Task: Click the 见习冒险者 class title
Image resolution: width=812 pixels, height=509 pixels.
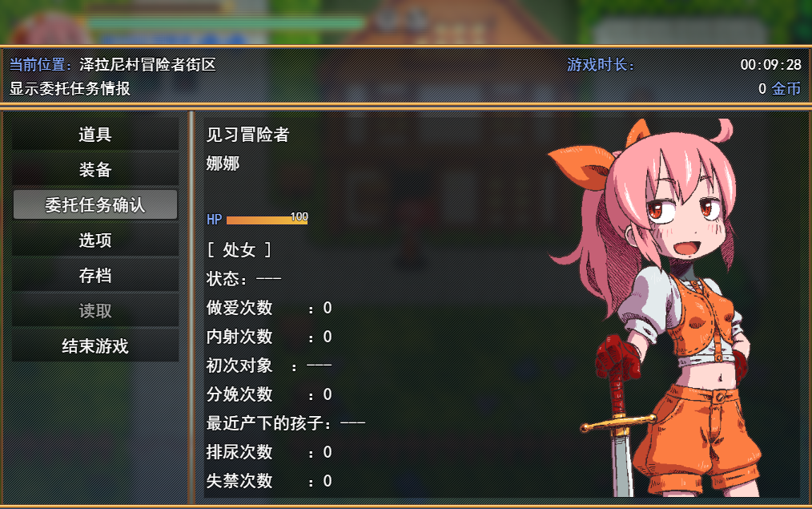Action: pos(247,134)
